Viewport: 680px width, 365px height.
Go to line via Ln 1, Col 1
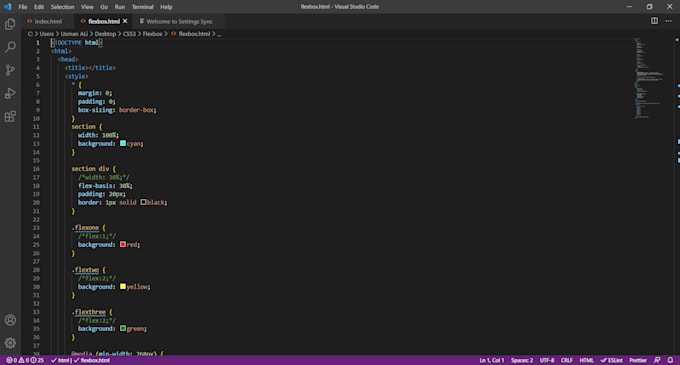pos(491,360)
